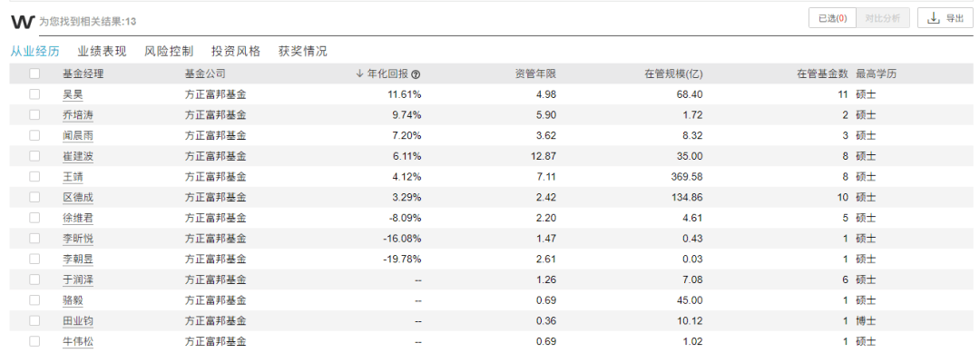Go to the 获奖情况 tab
Viewport: 980px width, 353px height.
coord(302,51)
